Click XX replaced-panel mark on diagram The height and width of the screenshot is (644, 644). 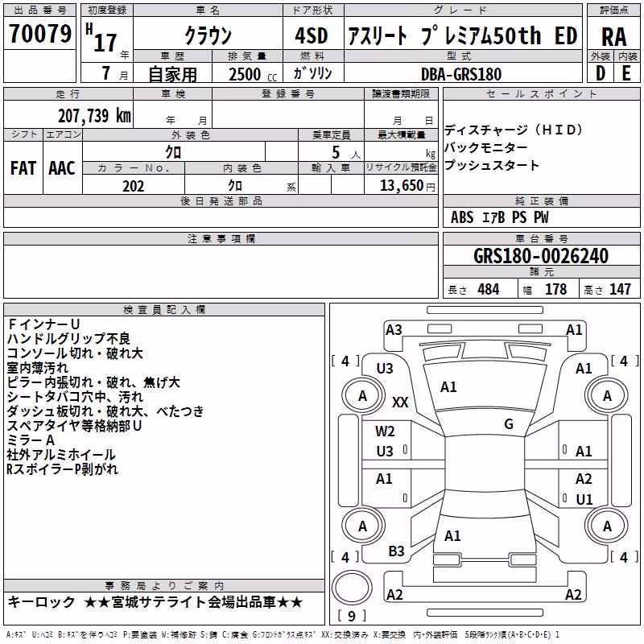point(400,402)
